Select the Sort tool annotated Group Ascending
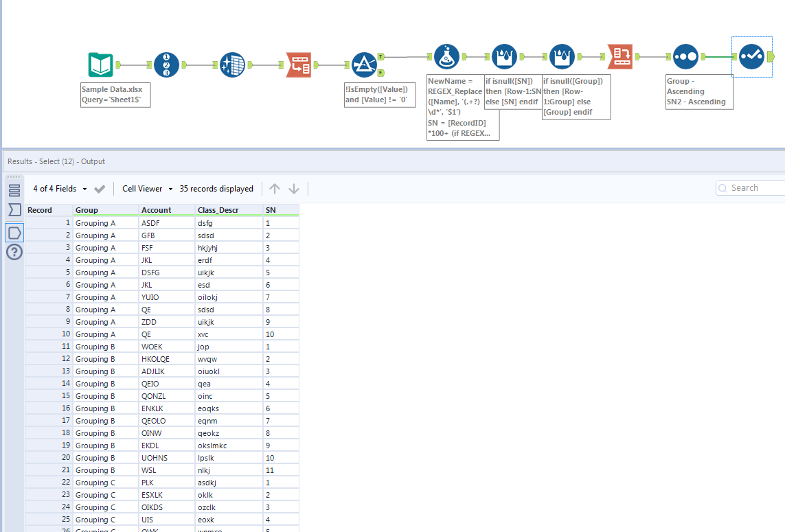 pyautogui.click(x=686, y=56)
